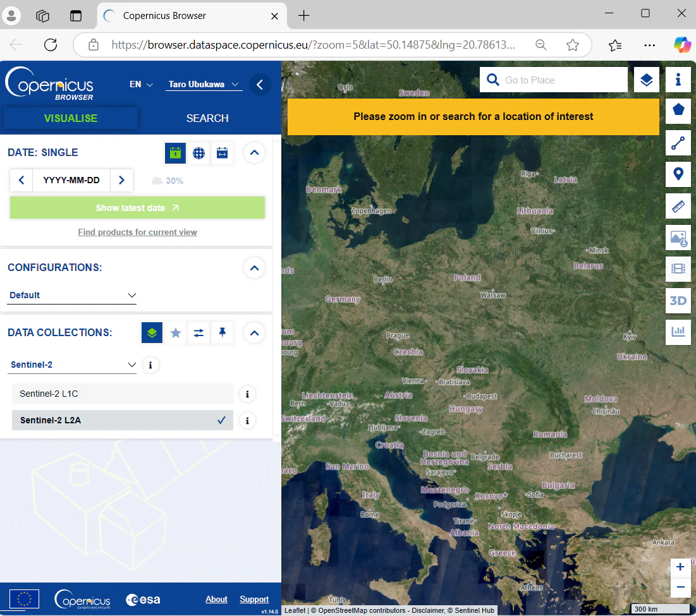Click the browser address bar URL
The width and height of the screenshot is (696, 616).
click(313, 45)
